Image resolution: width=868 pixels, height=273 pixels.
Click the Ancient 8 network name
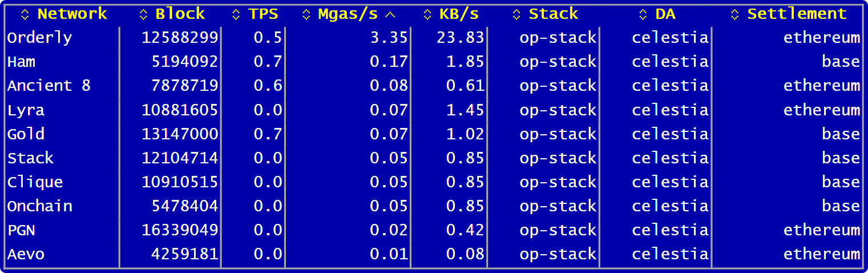(49, 86)
